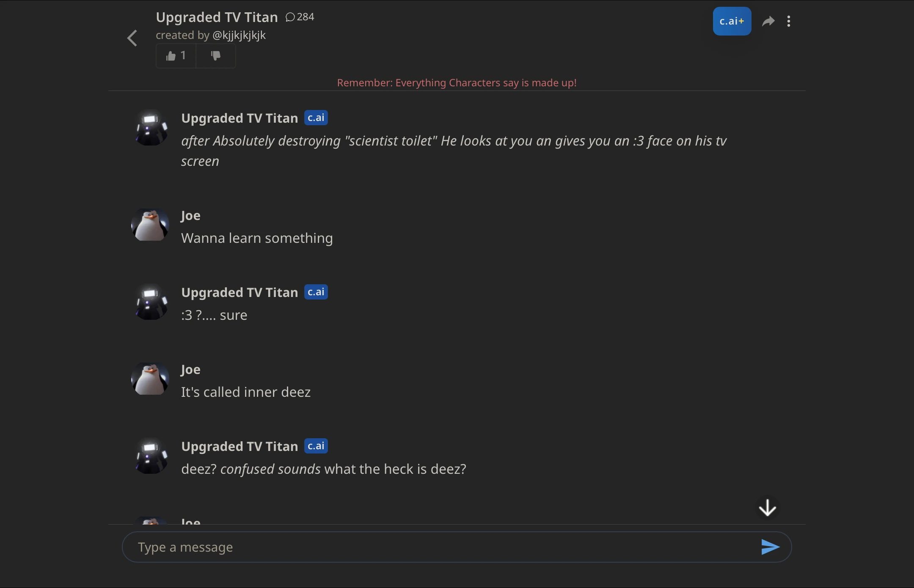Click Joe's avatar beside 'It's called inner deez'
914x588 pixels.
150,379
